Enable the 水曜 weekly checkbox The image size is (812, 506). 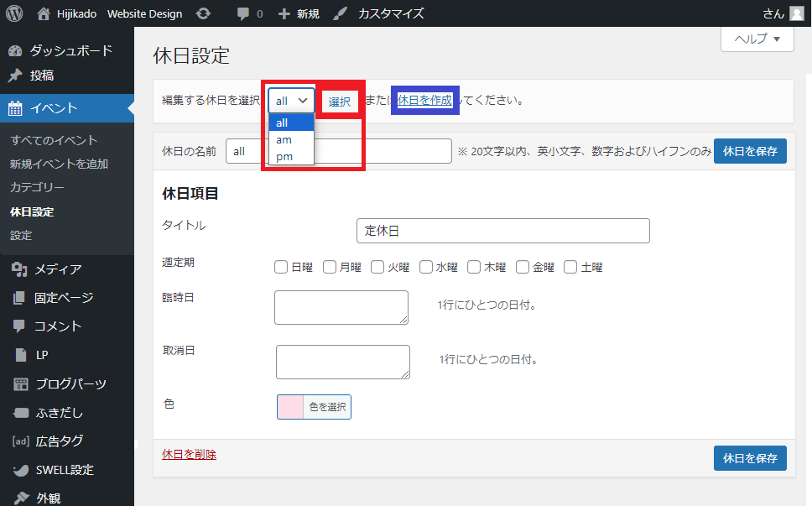point(426,267)
